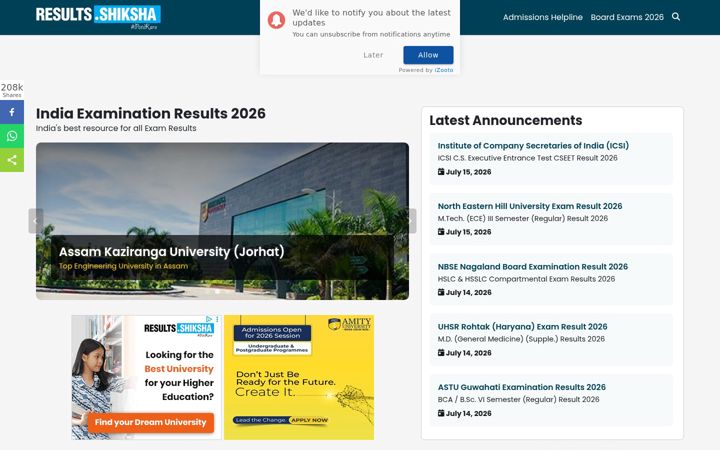720x450 pixels.
Task: Click the 208k Shares counter
Action: coord(12,89)
